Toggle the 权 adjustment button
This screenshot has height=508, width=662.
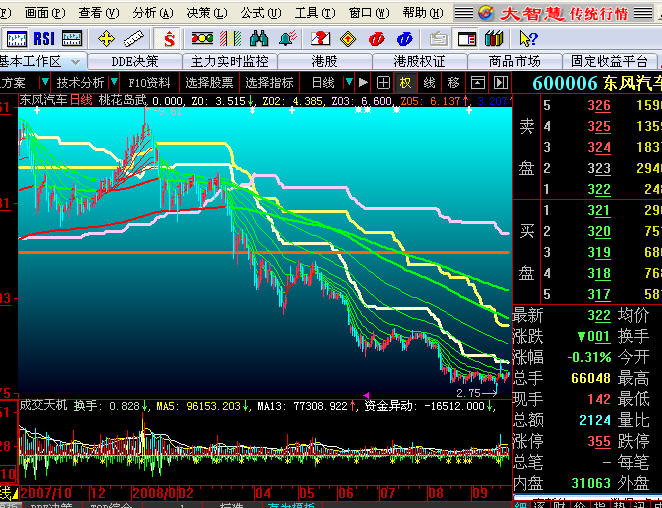(405, 82)
